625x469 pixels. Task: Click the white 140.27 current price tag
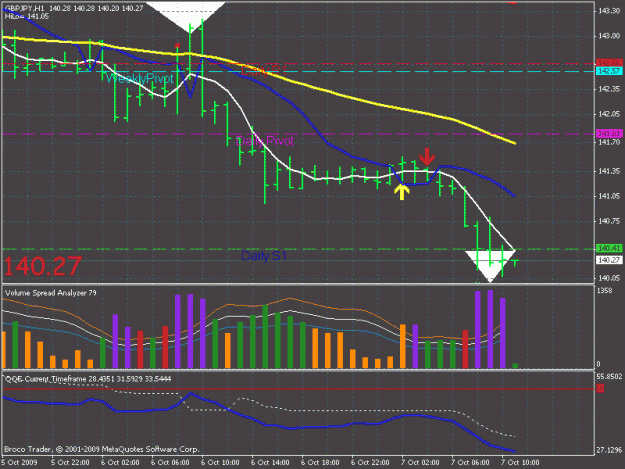609,260
